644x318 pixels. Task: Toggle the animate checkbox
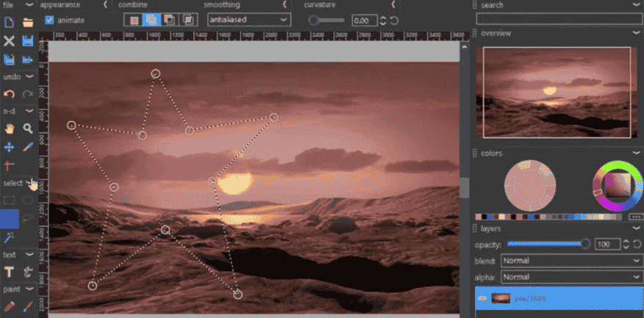tap(49, 20)
